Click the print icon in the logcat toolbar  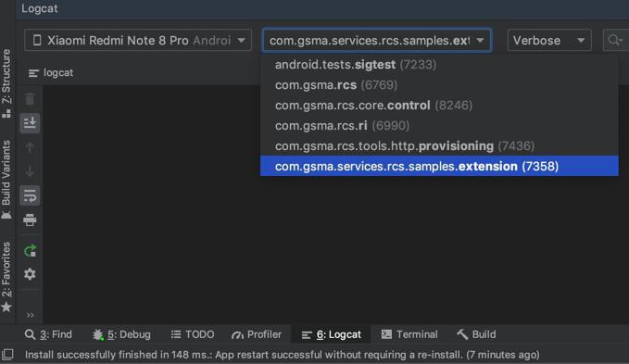(30, 220)
